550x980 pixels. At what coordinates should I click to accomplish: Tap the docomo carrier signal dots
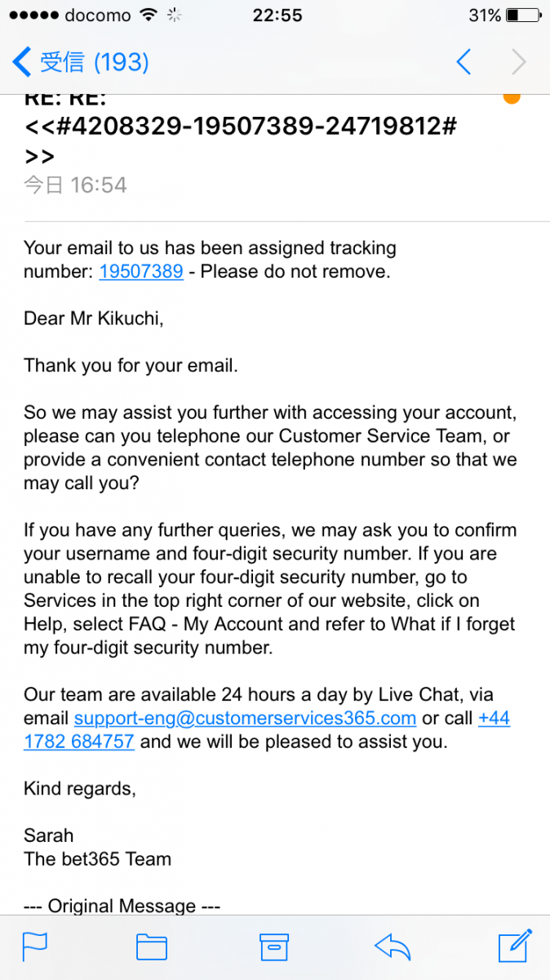click(31, 16)
